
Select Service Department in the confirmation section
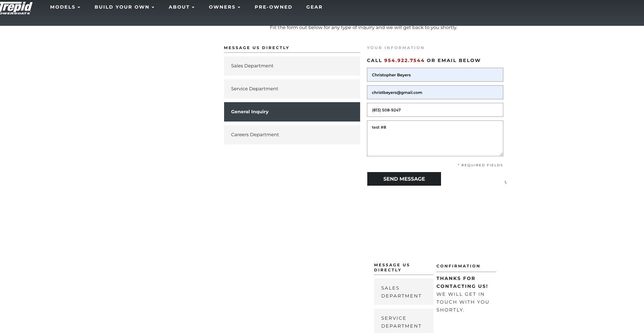403,321
